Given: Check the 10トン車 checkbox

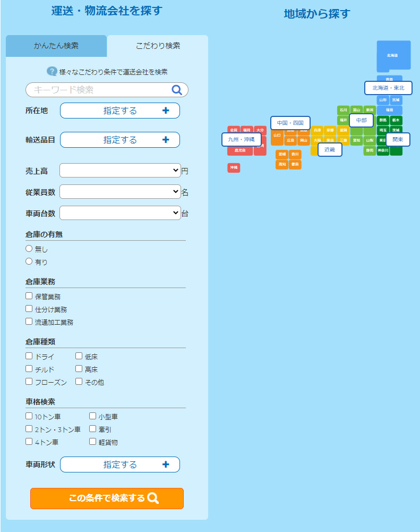Looking at the screenshot, I should pyautogui.click(x=29, y=416).
